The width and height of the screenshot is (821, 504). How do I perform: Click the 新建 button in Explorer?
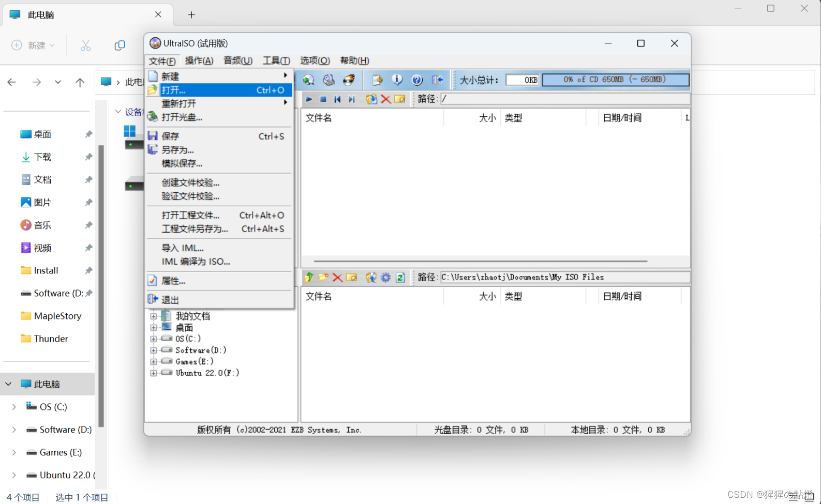[33, 45]
